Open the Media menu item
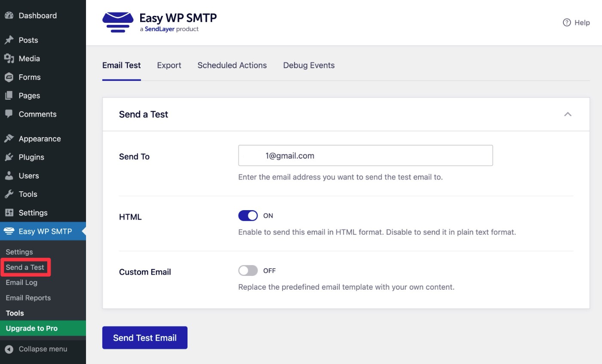Image resolution: width=602 pixels, height=364 pixels. (43, 58)
